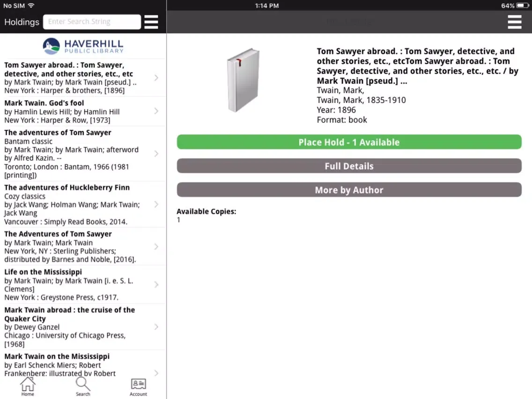Click the Holdings header label
The width and height of the screenshot is (532, 399).
22,22
